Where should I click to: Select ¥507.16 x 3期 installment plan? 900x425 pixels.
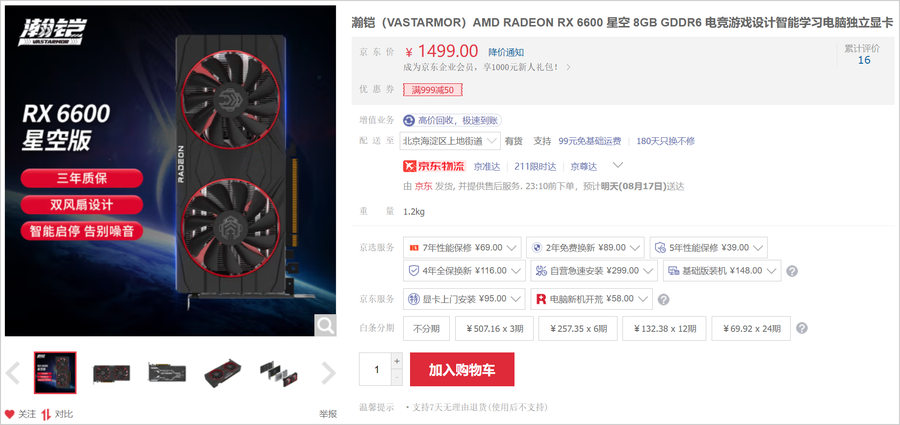point(494,329)
